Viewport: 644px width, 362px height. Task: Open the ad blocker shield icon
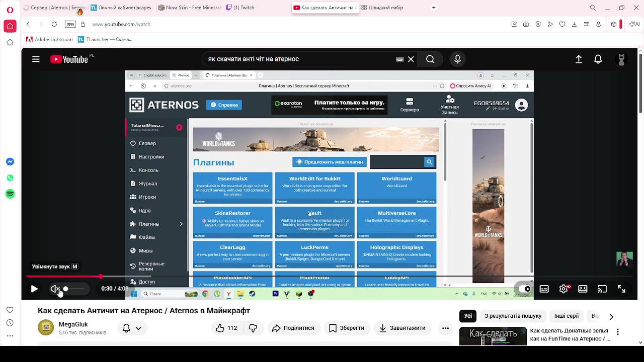pyautogui.click(x=538, y=24)
